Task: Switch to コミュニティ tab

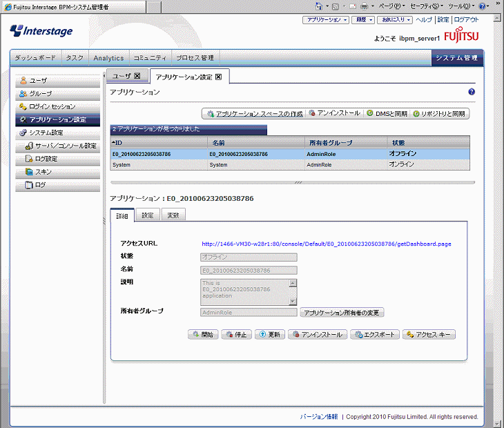Action: coord(150,58)
